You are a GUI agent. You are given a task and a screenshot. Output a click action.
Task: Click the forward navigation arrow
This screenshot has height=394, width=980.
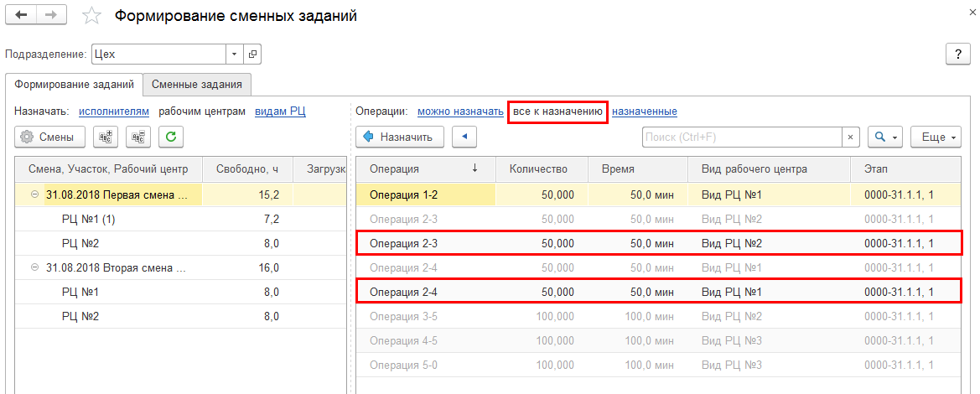[50, 16]
